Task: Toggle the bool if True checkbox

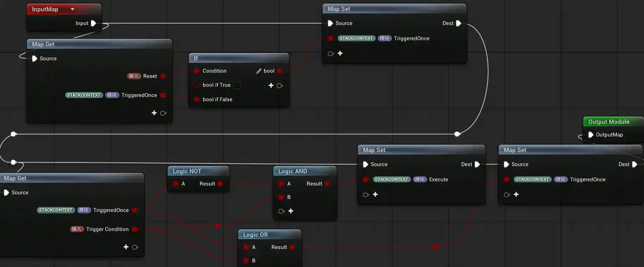Action: tap(237, 85)
